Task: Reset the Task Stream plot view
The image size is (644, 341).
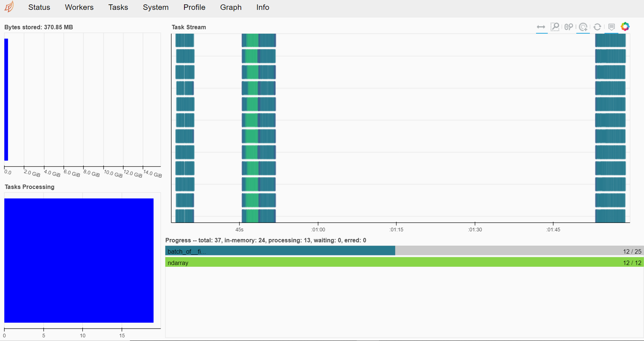Action: [597, 27]
